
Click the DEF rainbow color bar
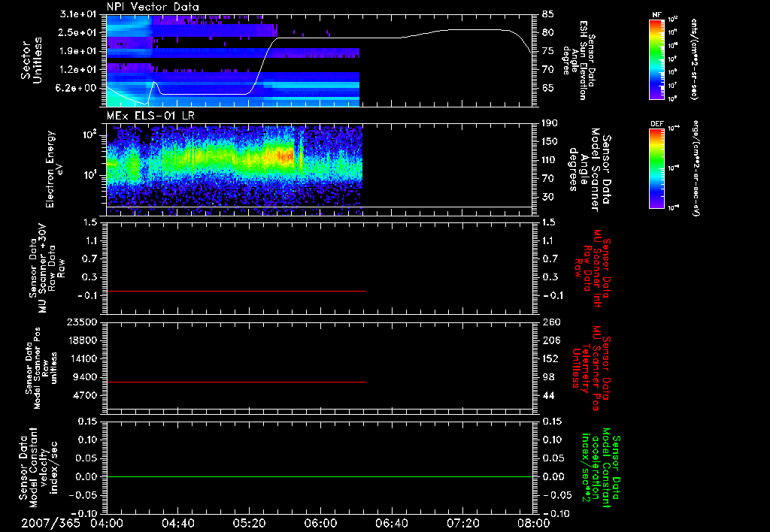point(656,168)
